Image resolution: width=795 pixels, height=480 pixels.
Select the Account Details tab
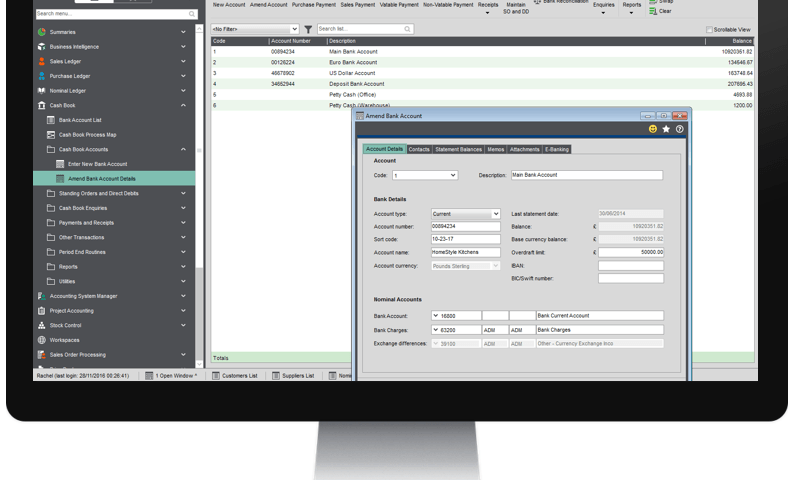pyautogui.click(x=384, y=149)
